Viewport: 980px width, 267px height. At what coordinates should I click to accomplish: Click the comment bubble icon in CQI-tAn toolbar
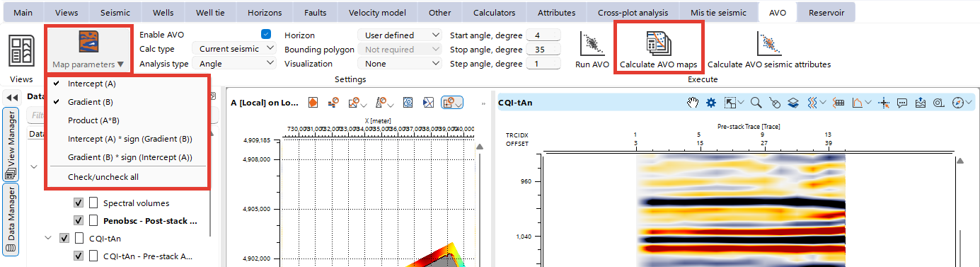[902, 103]
